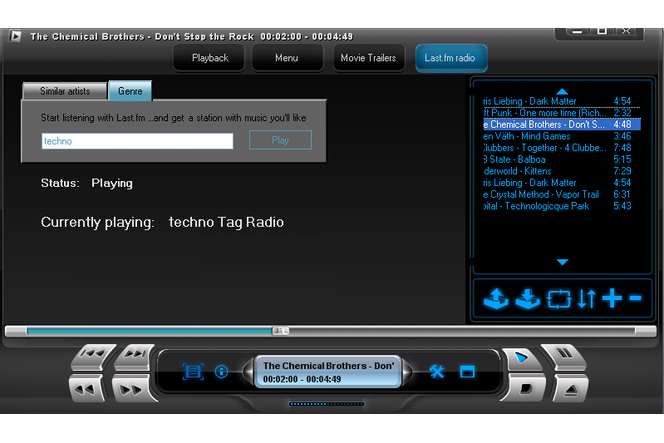Select the Genre tab

pos(130,91)
